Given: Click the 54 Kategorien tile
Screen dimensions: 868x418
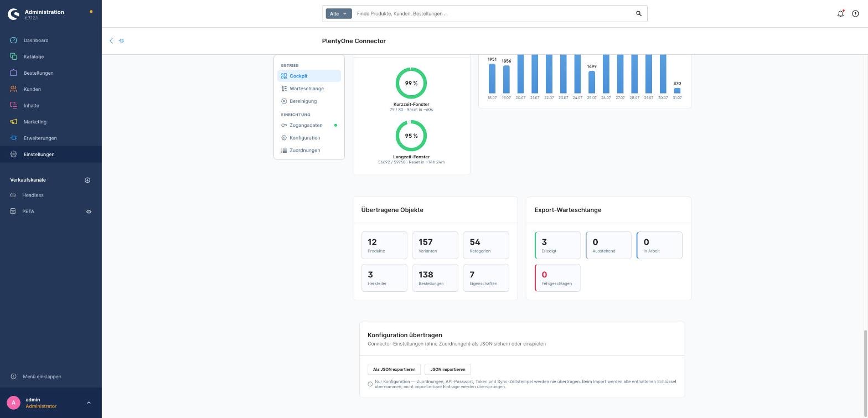Looking at the screenshot, I should (486, 245).
